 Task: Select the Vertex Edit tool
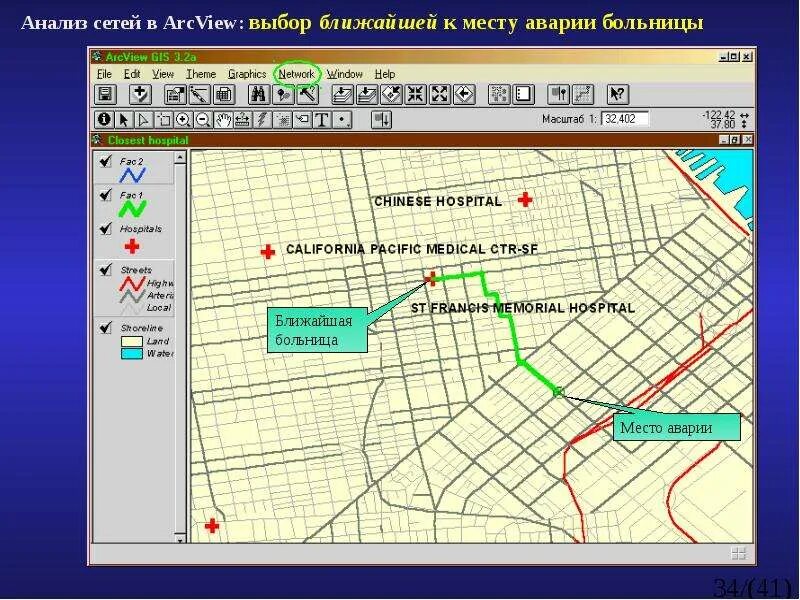144,120
